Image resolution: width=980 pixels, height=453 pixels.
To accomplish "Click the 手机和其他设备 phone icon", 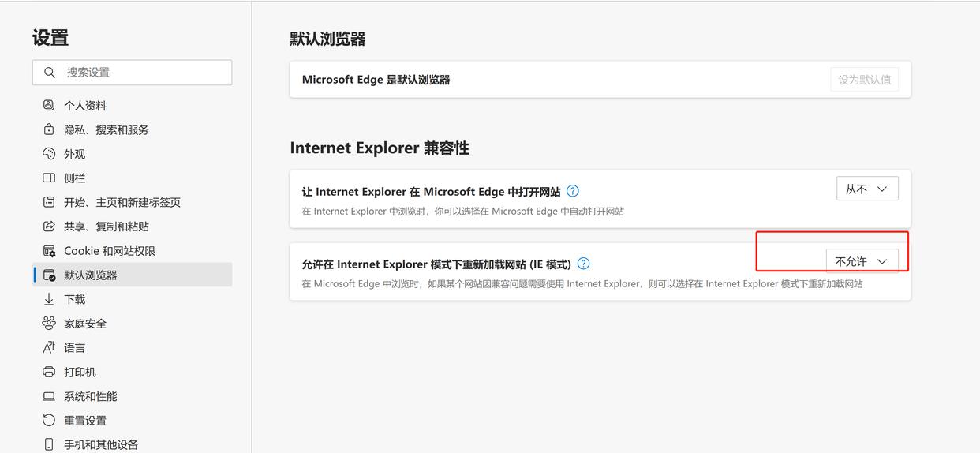I will coord(49,444).
